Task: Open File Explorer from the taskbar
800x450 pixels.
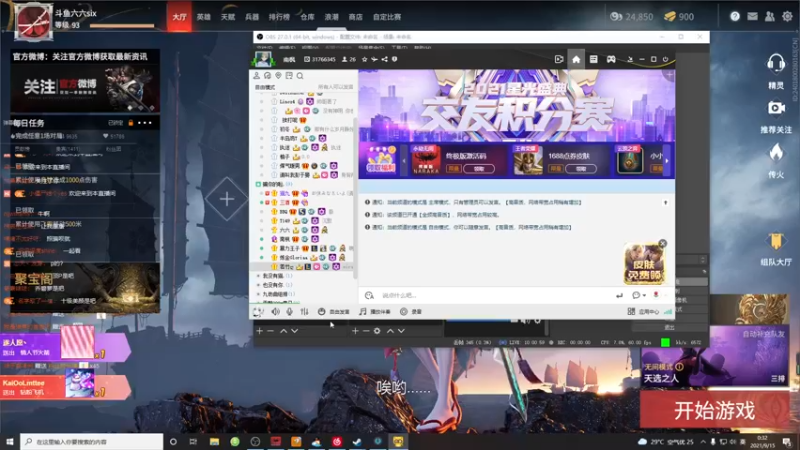Action: click(x=214, y=441)
